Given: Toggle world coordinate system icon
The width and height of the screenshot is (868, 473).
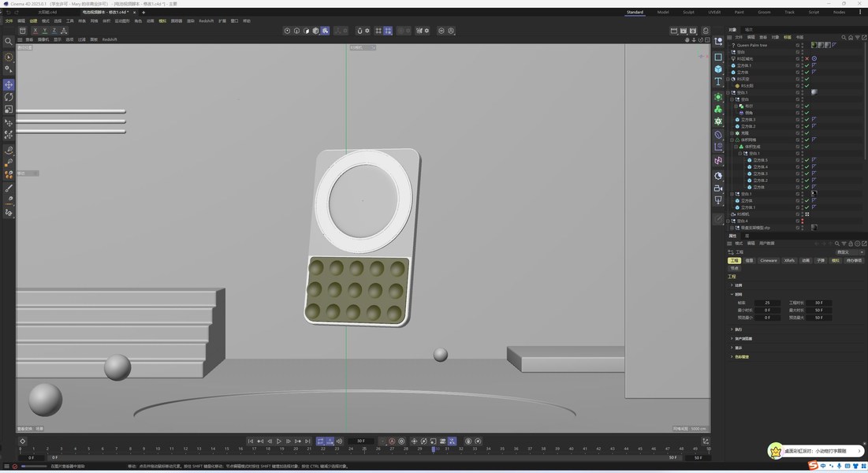Looking at the screenshot, I should (x=64, y=31).
